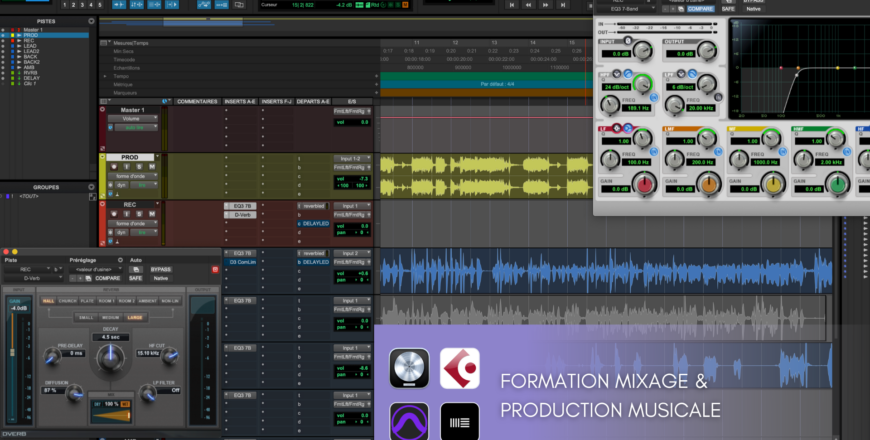This screenshot has width=870, height=440.
Task: Toggle the MF band in-circuit button
Action: point(782,151)
